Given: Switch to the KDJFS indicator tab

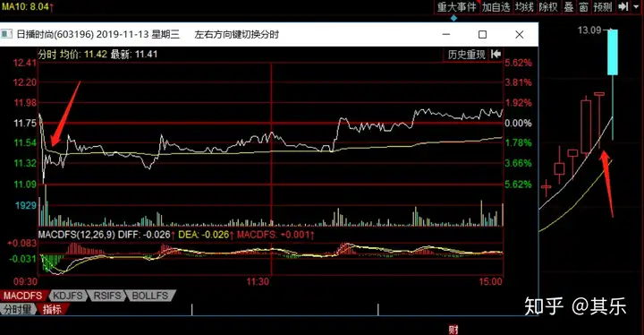Looking at the screenshot, I should coord(68,296).
